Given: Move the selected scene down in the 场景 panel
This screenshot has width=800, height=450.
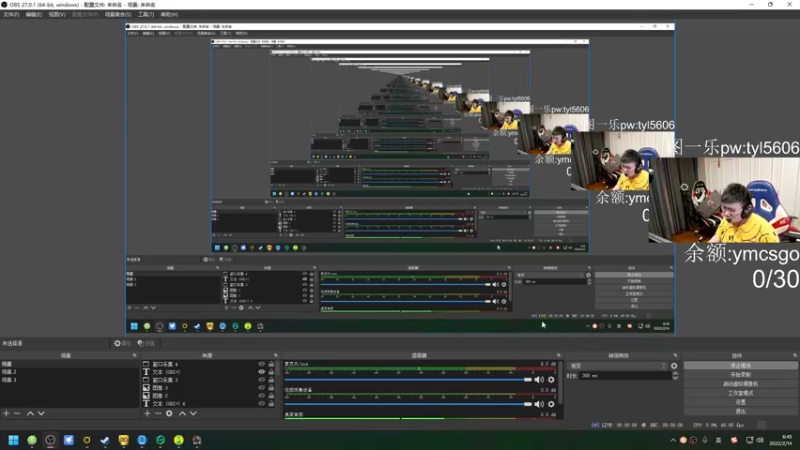Looking at the screenshot, I should click(41, 413).
